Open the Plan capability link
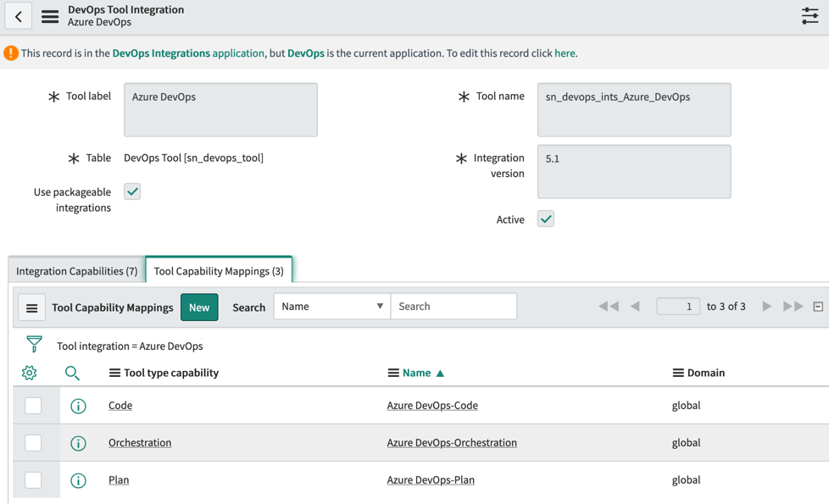Screen dimensions: 829x504 119,479
